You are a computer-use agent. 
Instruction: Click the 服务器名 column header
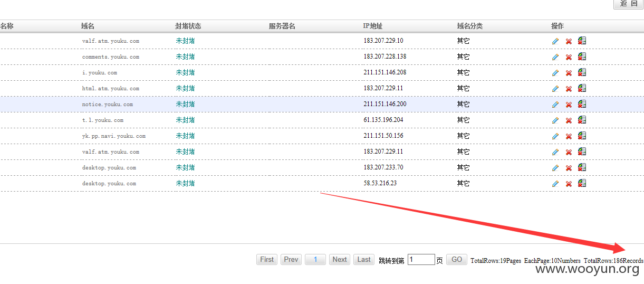[282, 26]
